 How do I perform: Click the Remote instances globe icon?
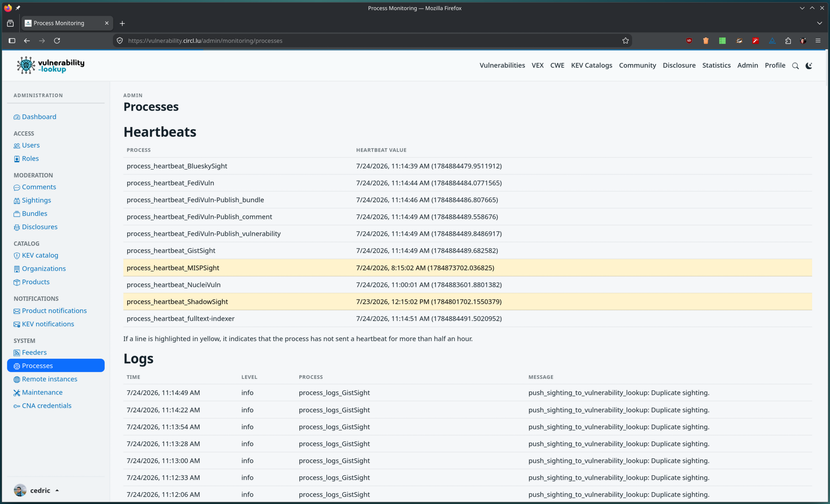pyautogui.click(x=17, y=380)
